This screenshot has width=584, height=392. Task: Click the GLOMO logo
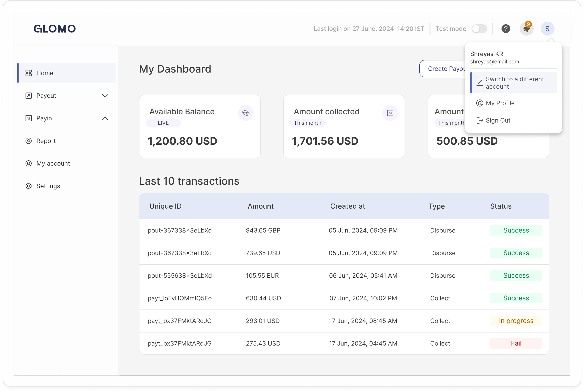(x=55, y=29)
